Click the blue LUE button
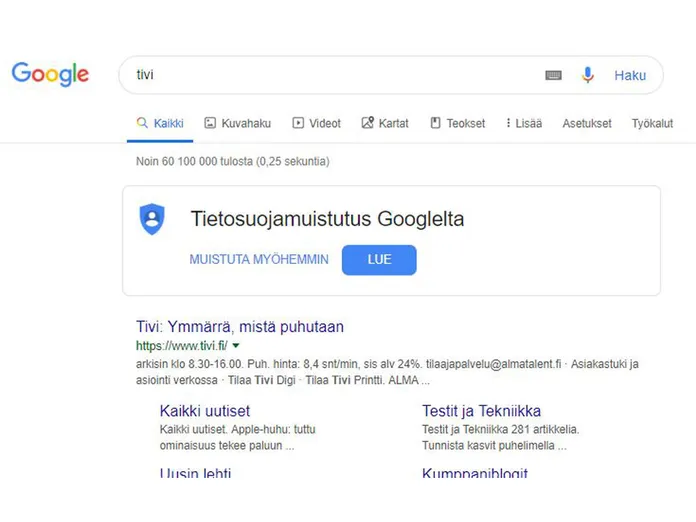The image size is (696, 522). coord(379,260)
